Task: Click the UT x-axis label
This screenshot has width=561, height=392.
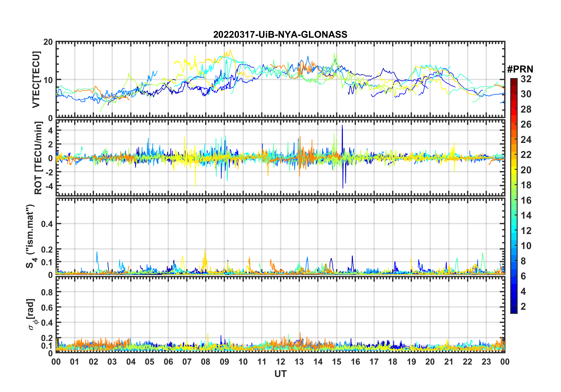Action: [280, 374]
